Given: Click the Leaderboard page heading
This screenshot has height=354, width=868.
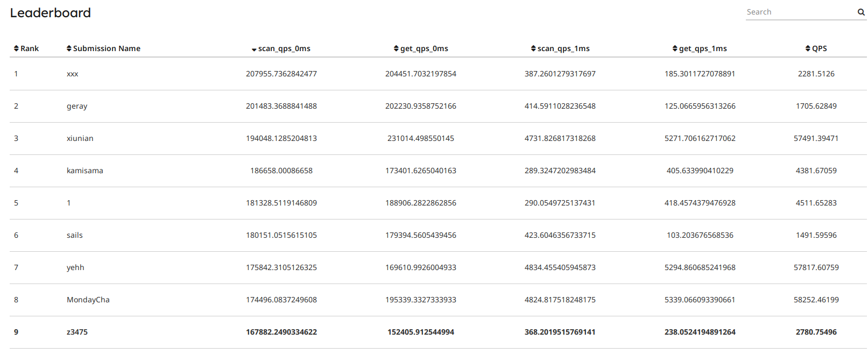Looking at the screenshot, I should coord(51,13).
